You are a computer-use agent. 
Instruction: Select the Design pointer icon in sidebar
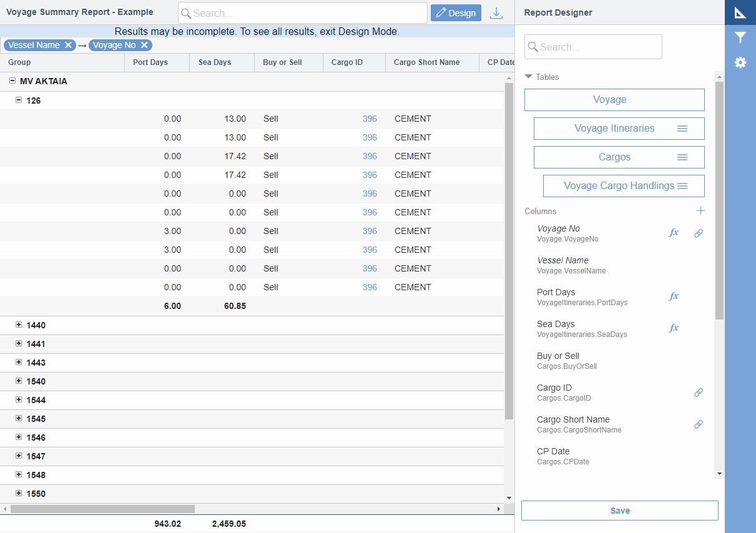(x=740, y=12)
